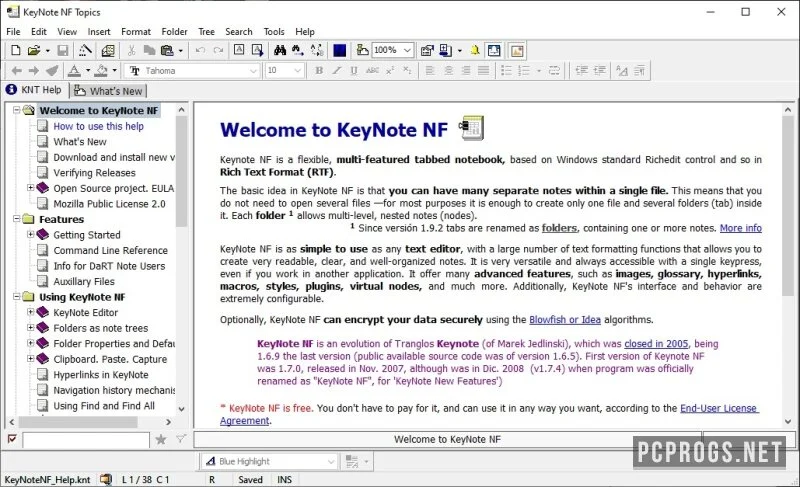Image resolution: width=800 pixels, height=487 pixels.
Task: Cut selection with the scissors icon
Action: pos(131,50)
